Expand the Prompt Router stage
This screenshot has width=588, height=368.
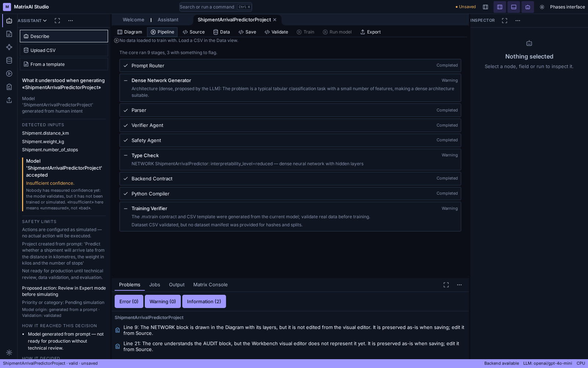click(290, 66)
